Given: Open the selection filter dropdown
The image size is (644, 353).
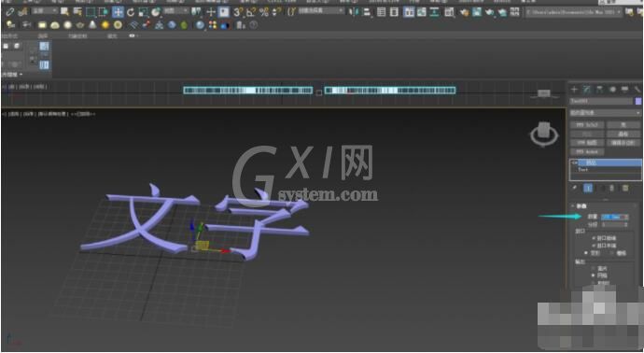Looking at the screenshot, I should pyautogui.click(x=45, y=10).
